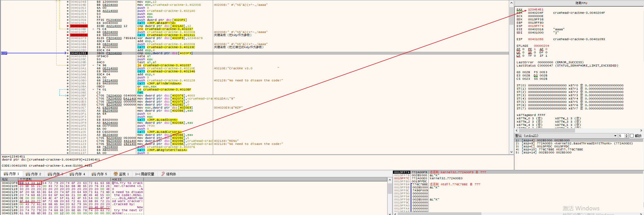Click the 隐藏FPU button above registers

coord(579,3)
